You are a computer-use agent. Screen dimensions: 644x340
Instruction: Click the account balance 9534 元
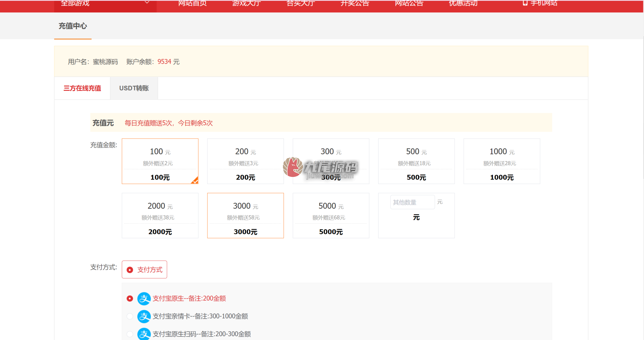169,62
